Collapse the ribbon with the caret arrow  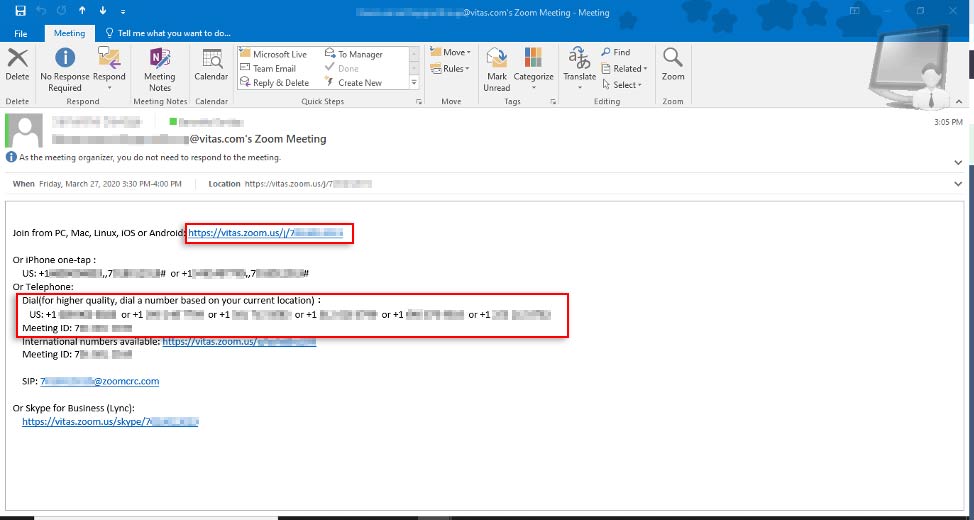click(x=958, y=102)
